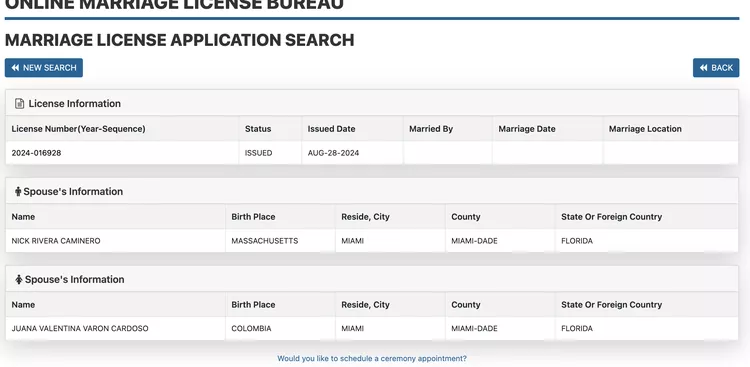Click the MASSACHUSETTS birth place cell
The width and height of the screenshot is (750, 367).
click(x=280, y=241)
